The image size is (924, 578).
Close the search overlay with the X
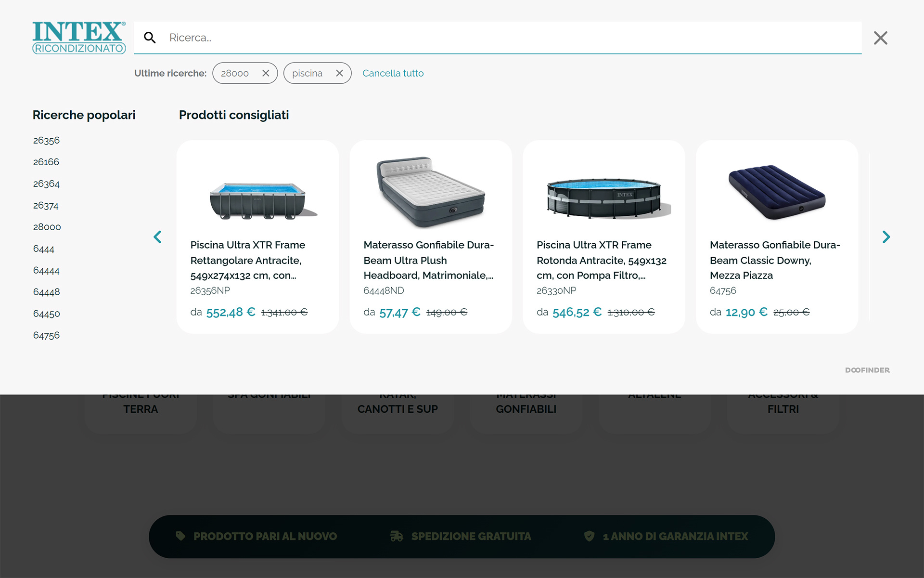click(880, 38)
